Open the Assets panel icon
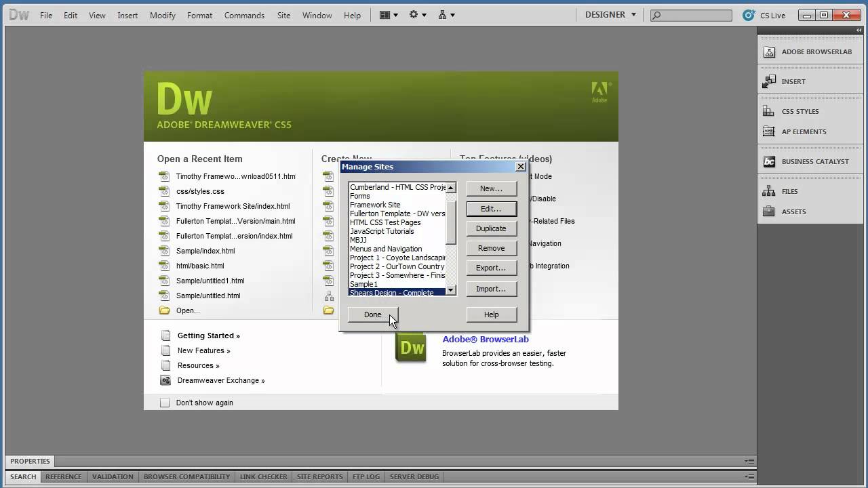This screenshot has width=868, height=488. [769, 211]
